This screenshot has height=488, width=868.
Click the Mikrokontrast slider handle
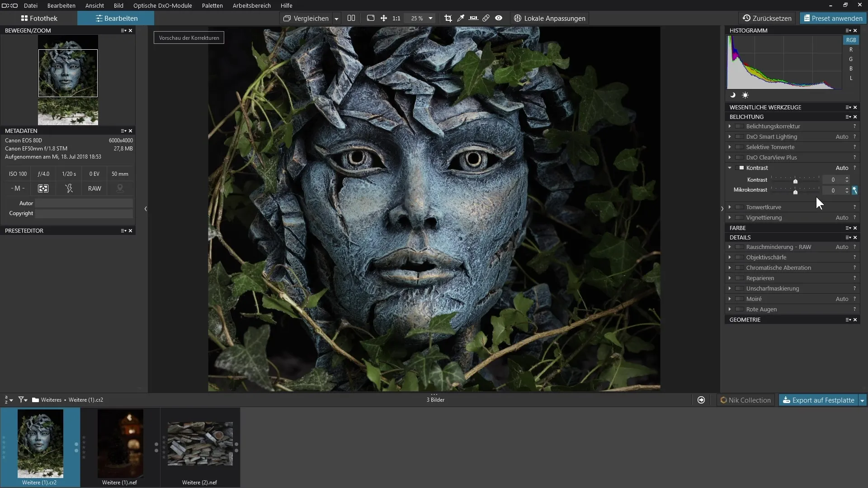pos(795,192)
